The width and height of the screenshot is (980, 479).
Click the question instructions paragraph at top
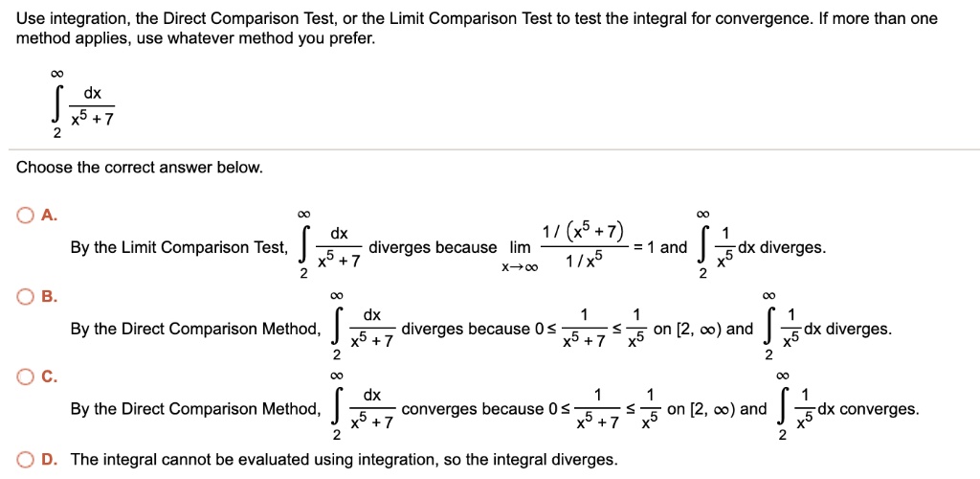coord(477,29)
